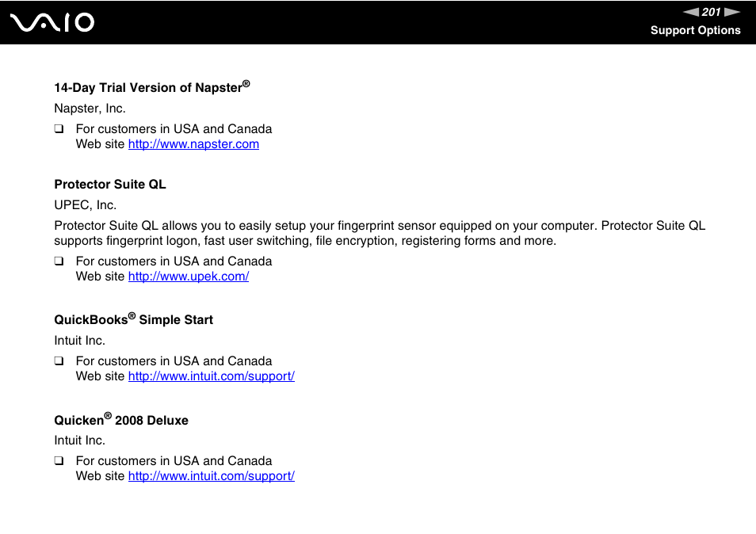The height and width of the screenshot is (534, 756).
Task: Click the VAIO logo
Action: click(52, 23)
